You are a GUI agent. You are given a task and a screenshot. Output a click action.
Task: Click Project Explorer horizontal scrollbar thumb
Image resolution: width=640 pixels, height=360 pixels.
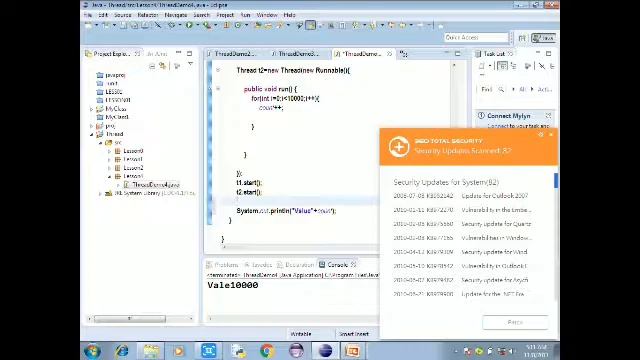click(130, 318)
